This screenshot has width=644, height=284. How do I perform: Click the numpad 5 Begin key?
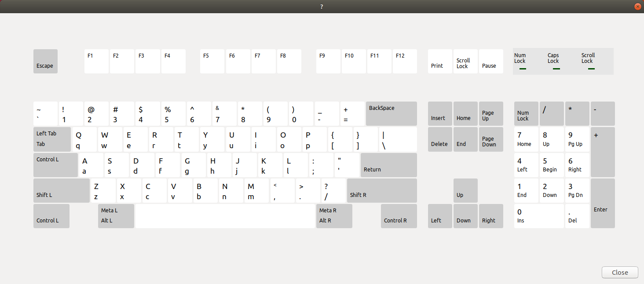pos(552,165)
